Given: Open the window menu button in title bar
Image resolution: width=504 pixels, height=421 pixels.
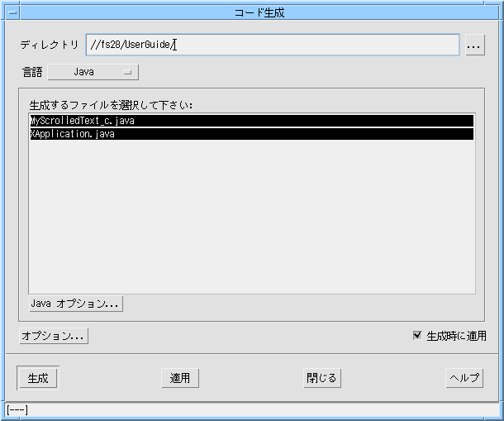Looking at the screenshot, I should [x=12, y=13].
